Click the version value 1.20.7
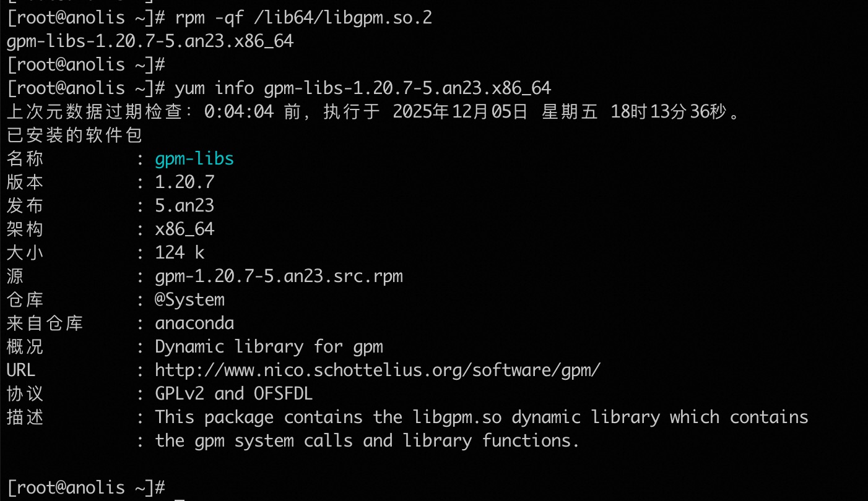Screen dimensions: 868x501 [184, 182]
